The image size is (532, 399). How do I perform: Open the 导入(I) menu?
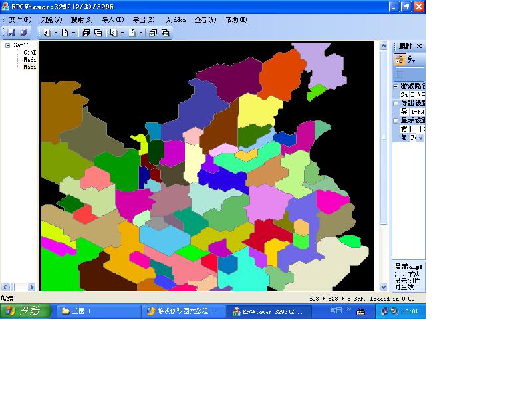[113, 20]
